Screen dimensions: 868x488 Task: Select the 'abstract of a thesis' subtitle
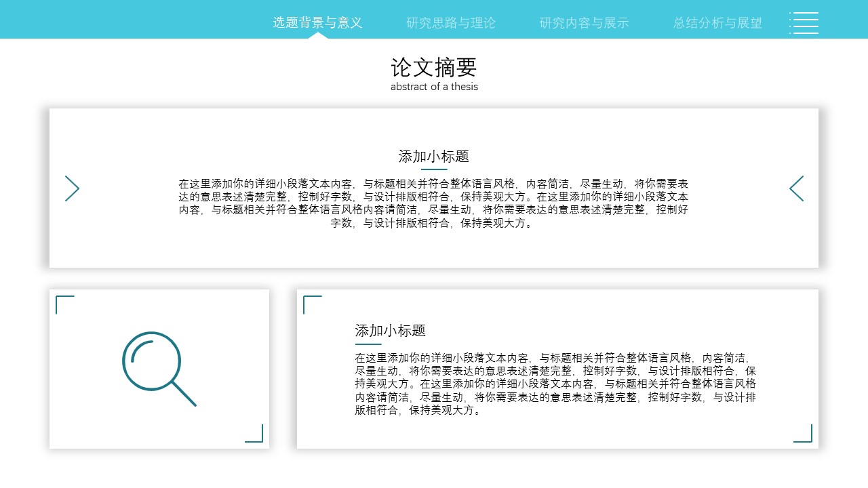(x=434, y=87)
